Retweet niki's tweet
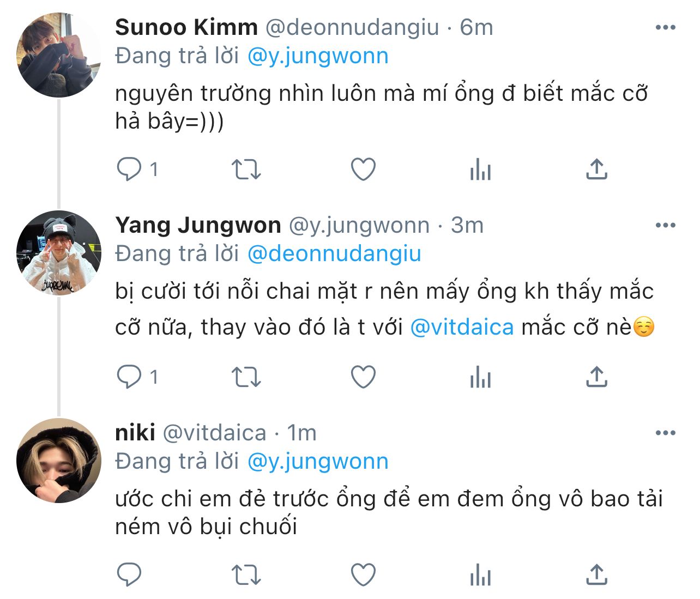 tap(246, 574)
